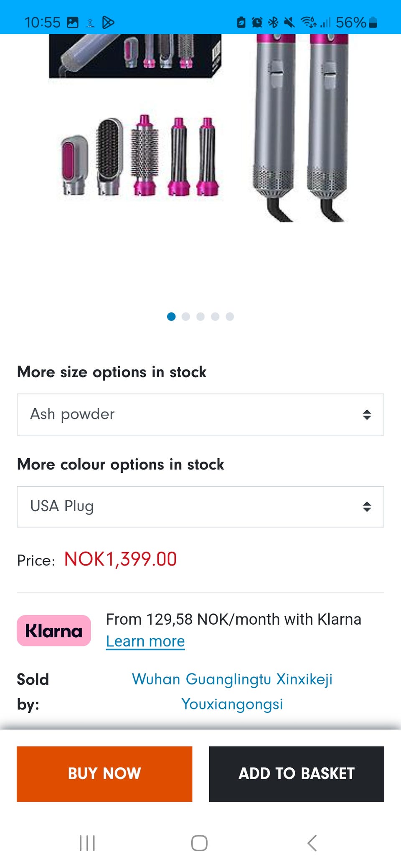Tap the Play Store notification icon
Viewport: 401px width, 868px height.
[x=108, y=22]
